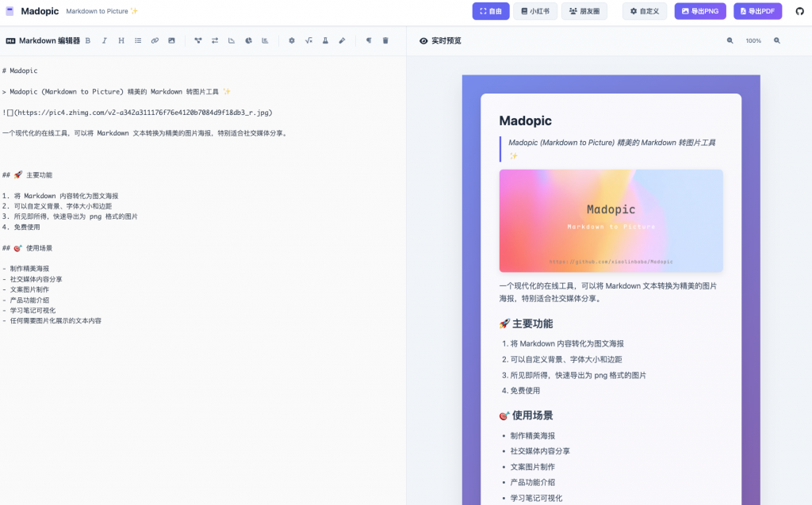Click editor line '2. 可以自定义背景、字体大小和边距'
The image size is (812, 505).
pyautogui.click(x=57, y=206)
